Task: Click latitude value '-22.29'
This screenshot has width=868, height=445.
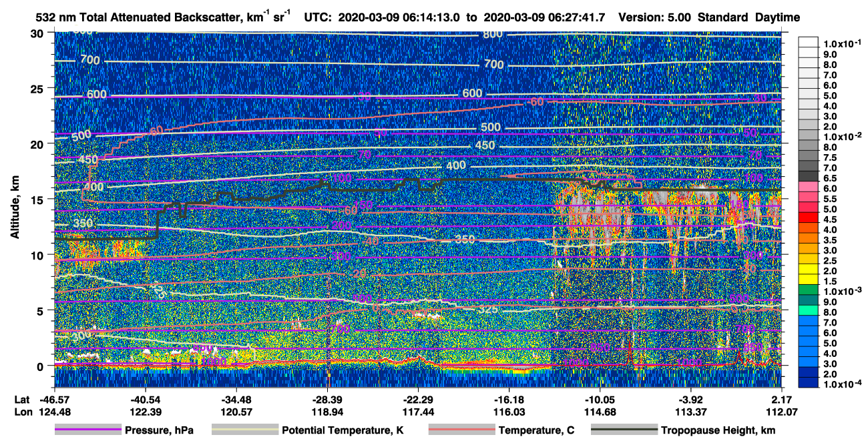Action: pyautogui.click(x=418, y=399)
